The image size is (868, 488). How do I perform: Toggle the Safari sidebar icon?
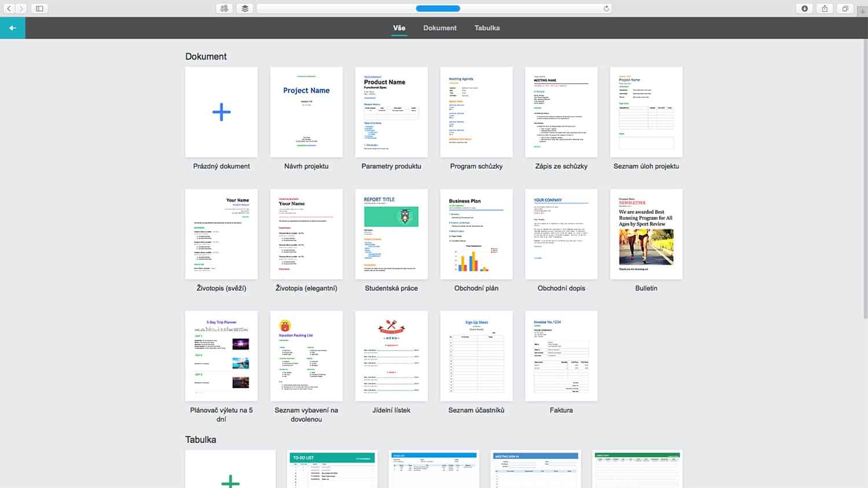[39, 9]
